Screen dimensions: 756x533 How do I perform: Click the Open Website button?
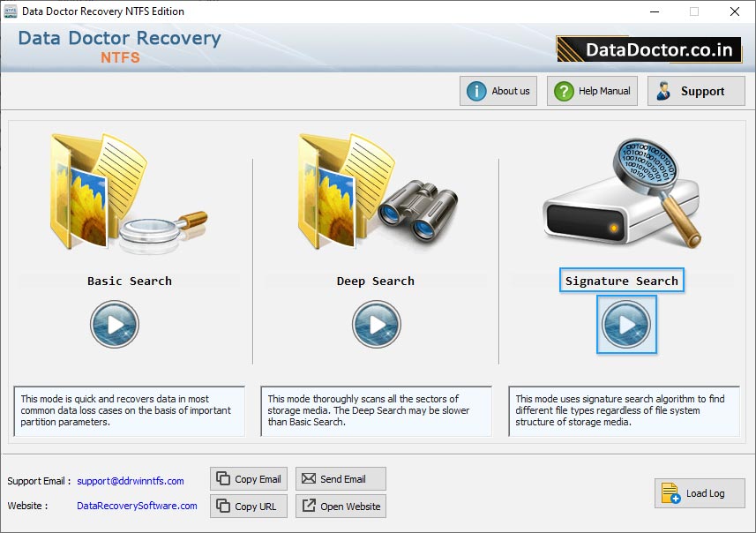pyautogui.click(x=341, y=507)
